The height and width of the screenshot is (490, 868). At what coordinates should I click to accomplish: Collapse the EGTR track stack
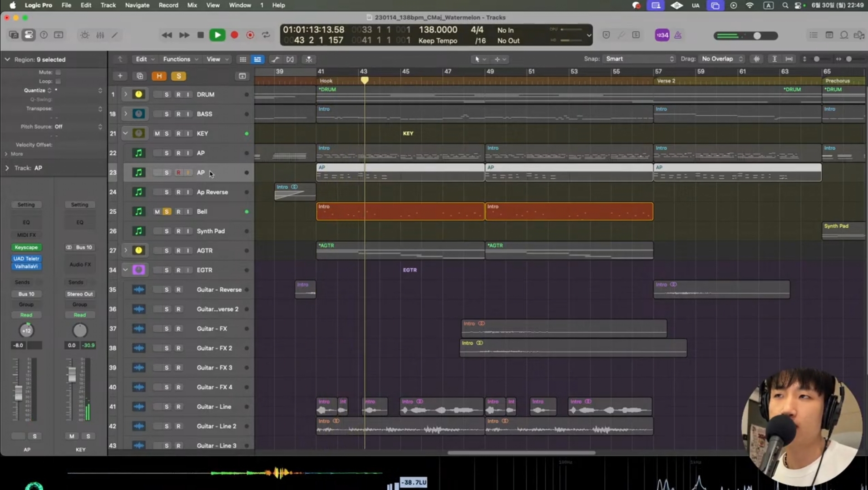[125, 270]
